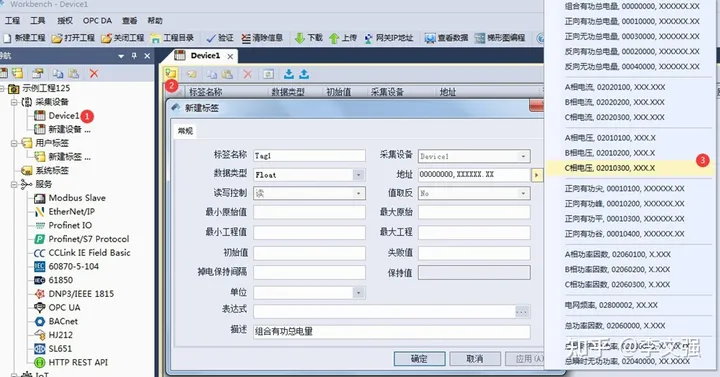Image resolution: width=720 pixels, height=377 pixels.
Task: Open the 帮助 menu
Action: pyautogui.click(x=155, y=21)
